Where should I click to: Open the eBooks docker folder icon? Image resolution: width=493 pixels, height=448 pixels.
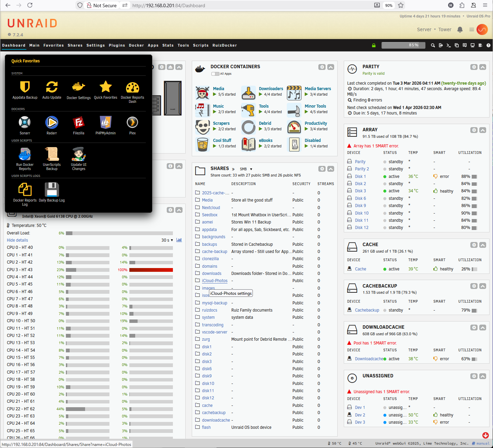[248, 144]
